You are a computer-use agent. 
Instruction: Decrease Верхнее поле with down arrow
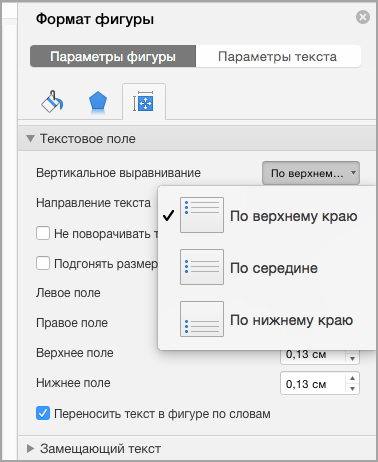click(352, 359)
